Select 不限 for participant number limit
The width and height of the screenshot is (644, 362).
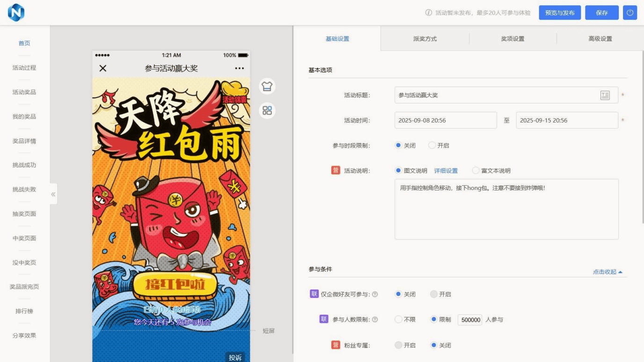coord(398,320)
